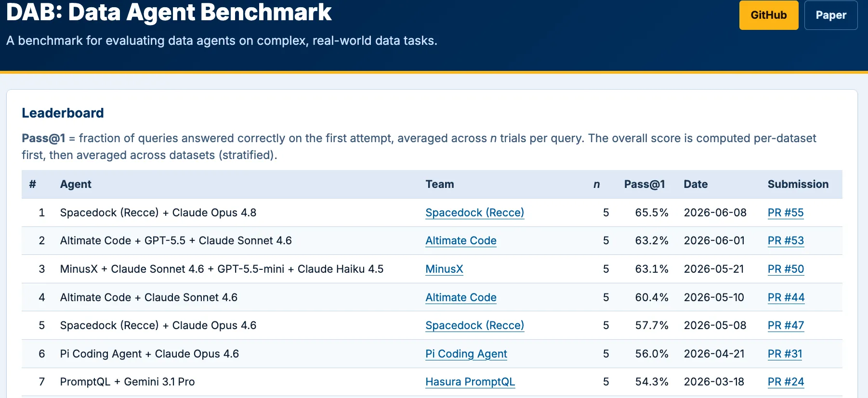Select Altimate Code + GPT-5.5 + Claude Sonnet 4.6 agent
The height and width of the screenshot is (398, 868).
pyautogui.click(x=176, y=240)
